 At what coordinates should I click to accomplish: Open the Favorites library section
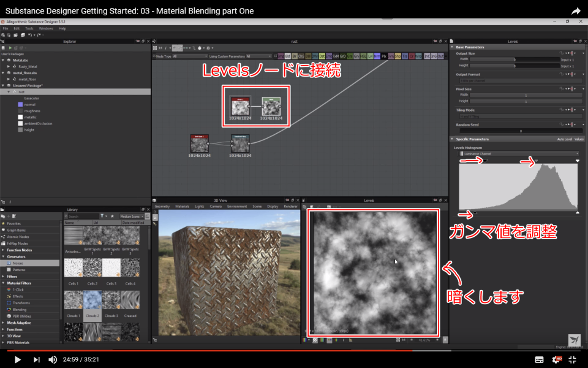14,223
